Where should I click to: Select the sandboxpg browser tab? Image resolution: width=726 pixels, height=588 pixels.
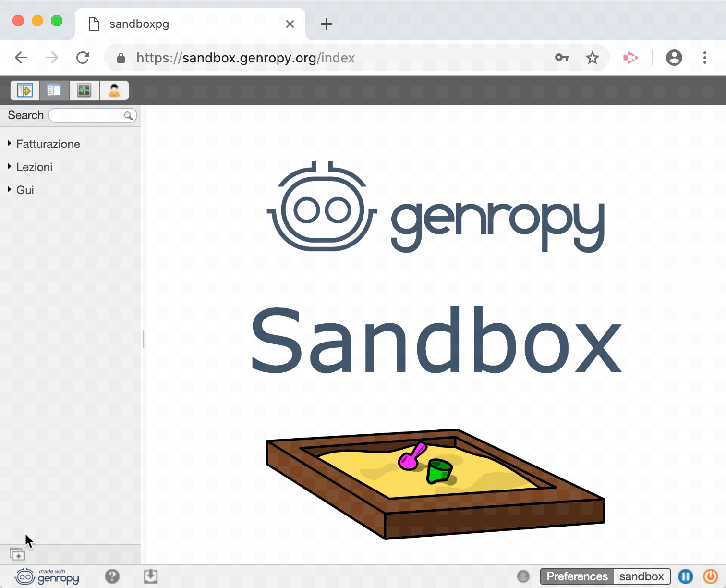coord(190,24)
